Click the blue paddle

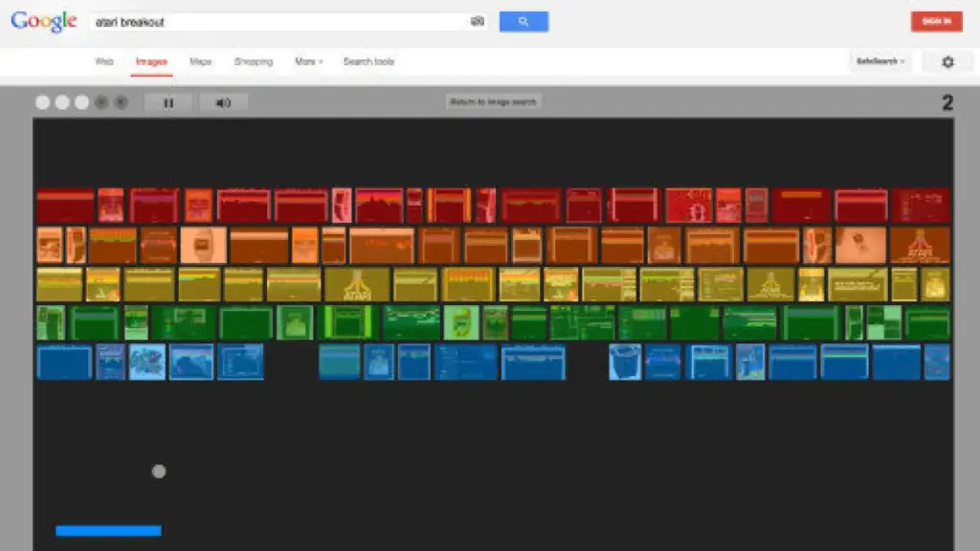tap(108, 530)
